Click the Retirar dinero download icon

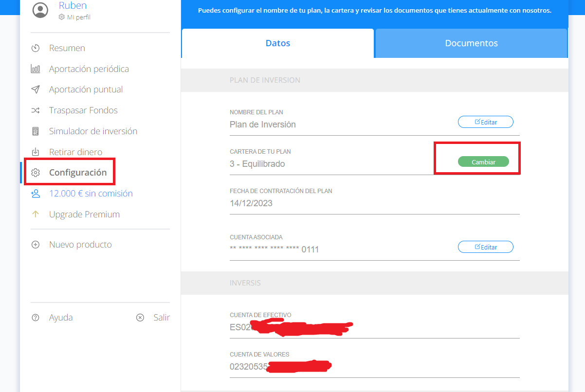[x=35, y=152]
